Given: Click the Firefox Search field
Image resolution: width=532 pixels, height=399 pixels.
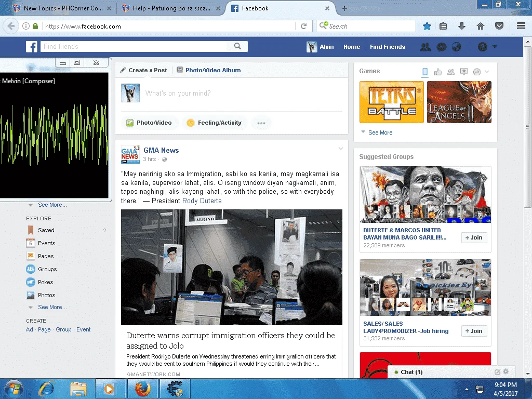Looking at the screenshot, I should [x=366, y=26].
